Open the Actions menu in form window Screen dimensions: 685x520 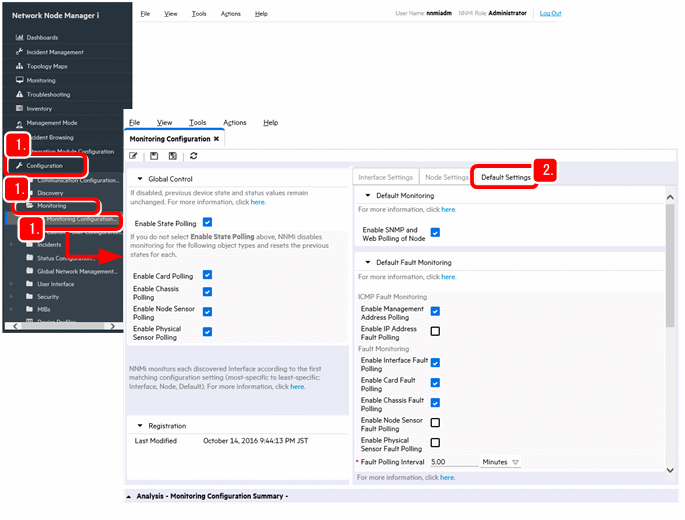coord(234,122)
